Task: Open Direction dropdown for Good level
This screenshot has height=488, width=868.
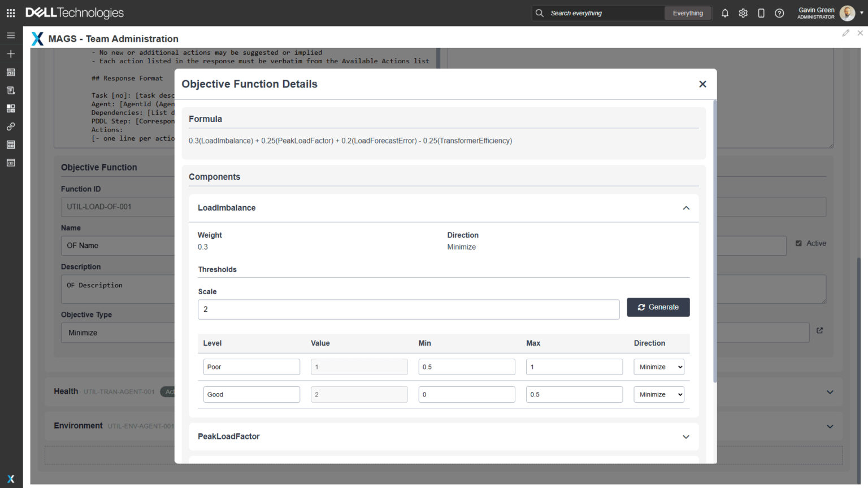Action: (659, 395)
